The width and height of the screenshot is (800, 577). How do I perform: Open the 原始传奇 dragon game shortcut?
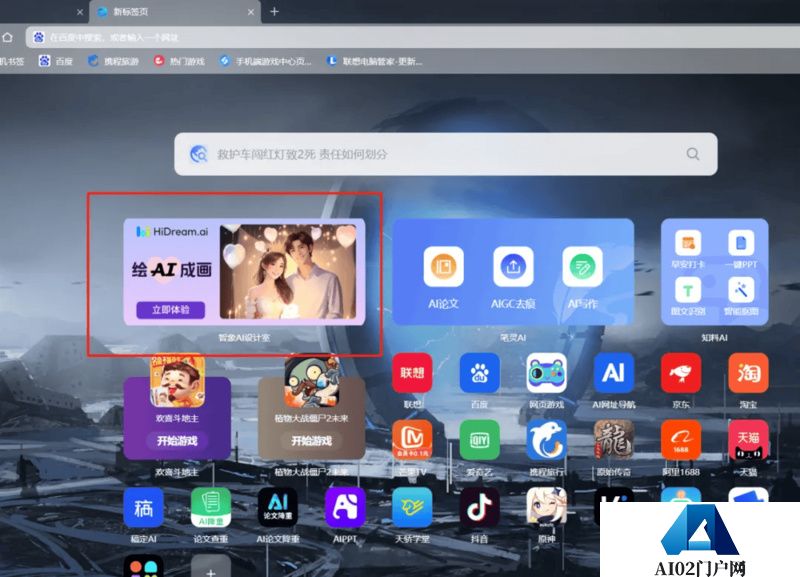(x=613, y=440)
